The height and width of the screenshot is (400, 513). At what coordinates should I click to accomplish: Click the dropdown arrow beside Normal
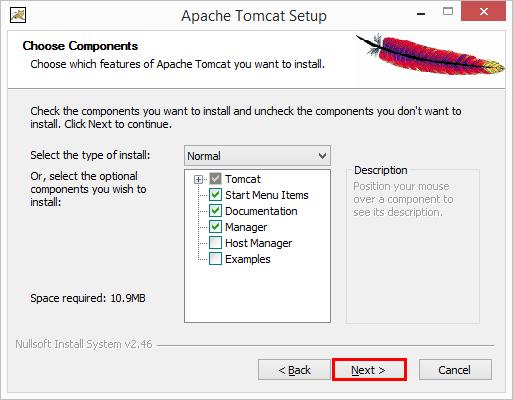[322, 156]
